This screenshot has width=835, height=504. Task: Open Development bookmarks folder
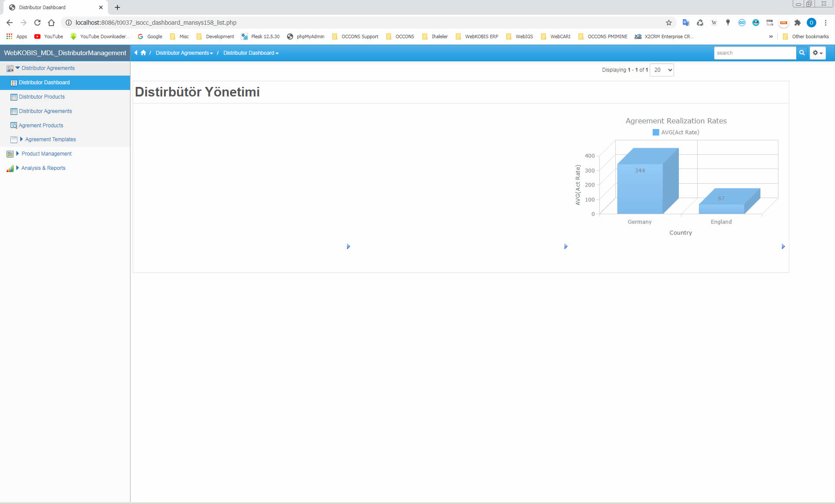click(x=215, y=36)
